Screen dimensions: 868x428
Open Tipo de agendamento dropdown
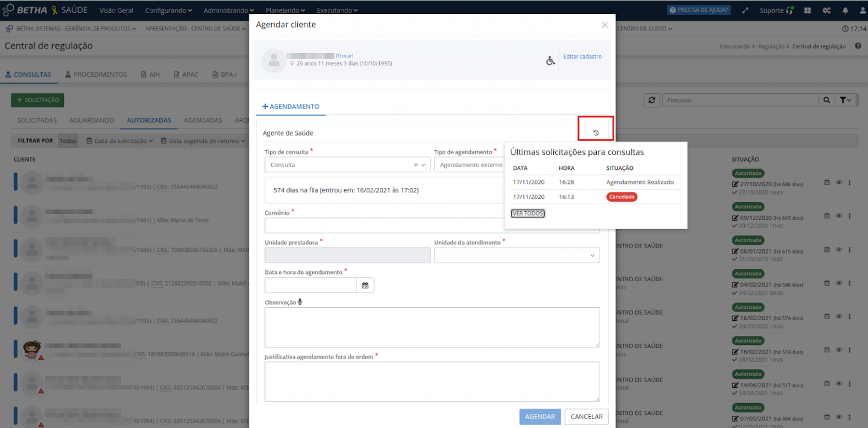(468, 165)
